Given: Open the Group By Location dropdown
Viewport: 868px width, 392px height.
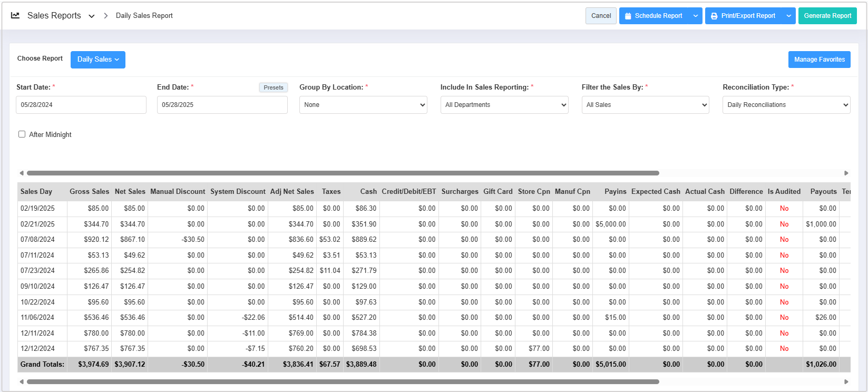Looking at the screenshot, I should click(363, 105).
